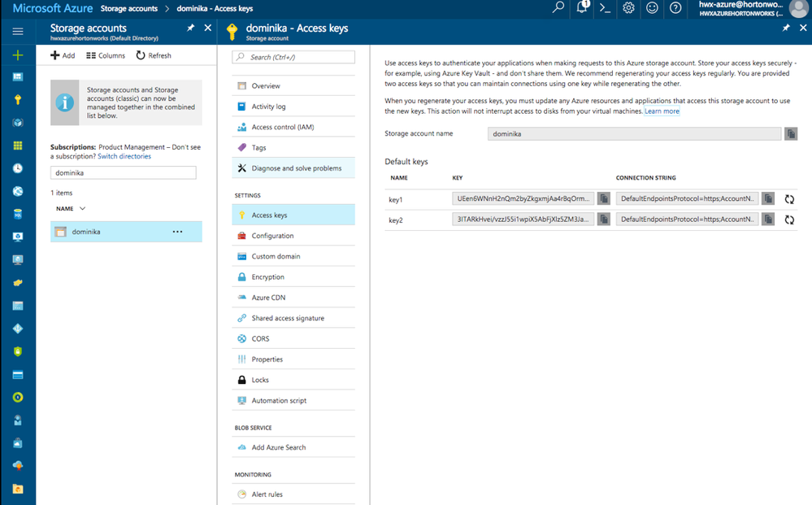Viewport: 812px width, 505px height.
Task: Click the top bar search magnifier
Action: point(558,8)
